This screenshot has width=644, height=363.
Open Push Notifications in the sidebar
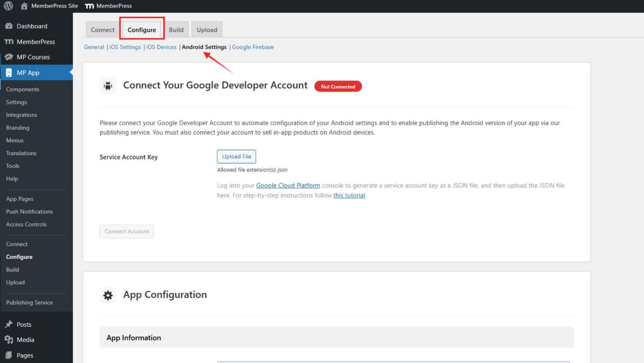point(29,211)
